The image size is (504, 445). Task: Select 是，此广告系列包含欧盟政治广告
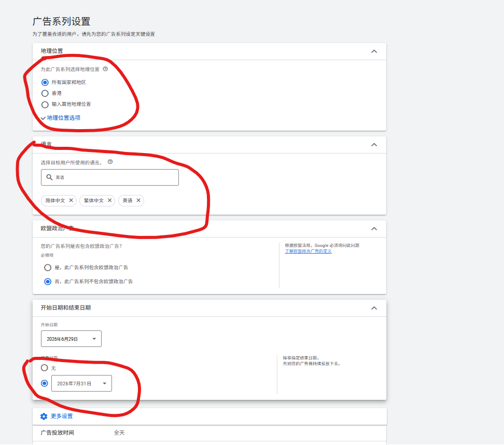click(x=48, y=268)
